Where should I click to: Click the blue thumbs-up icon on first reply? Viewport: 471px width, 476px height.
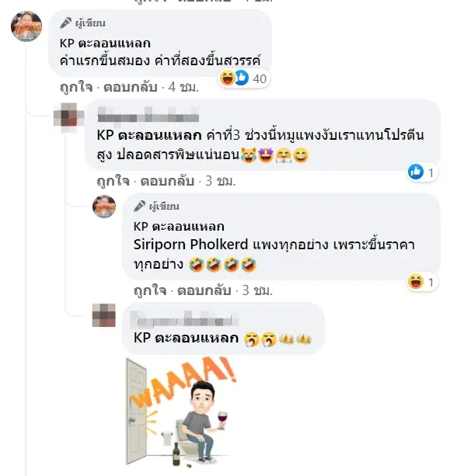coord(415,172)
